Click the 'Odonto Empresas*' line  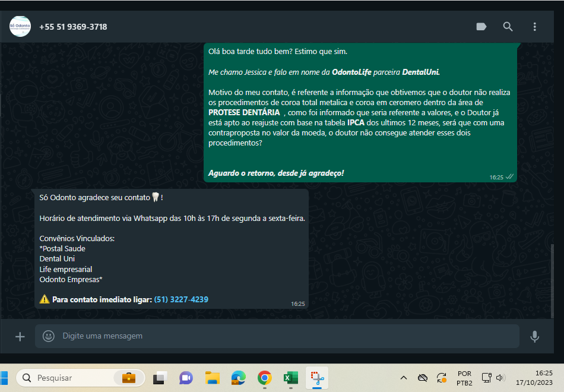[x=71, y=280]
